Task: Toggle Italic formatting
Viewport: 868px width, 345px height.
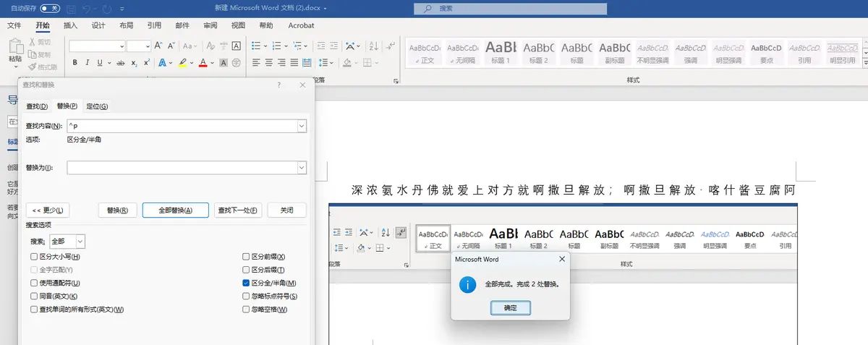Action: pos(87,63)
